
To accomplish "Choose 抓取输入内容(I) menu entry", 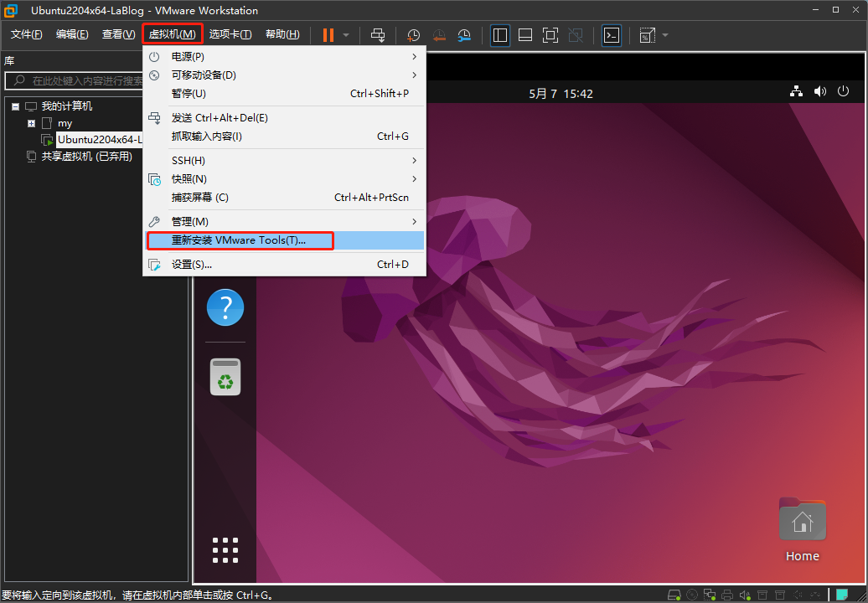I will click(285, 137).
